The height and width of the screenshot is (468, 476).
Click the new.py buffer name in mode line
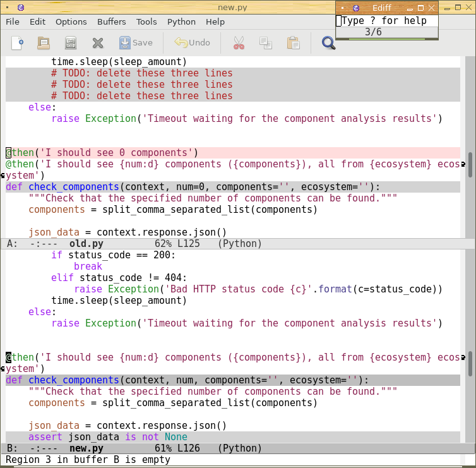pyautogui.click(x=86, y=448)
